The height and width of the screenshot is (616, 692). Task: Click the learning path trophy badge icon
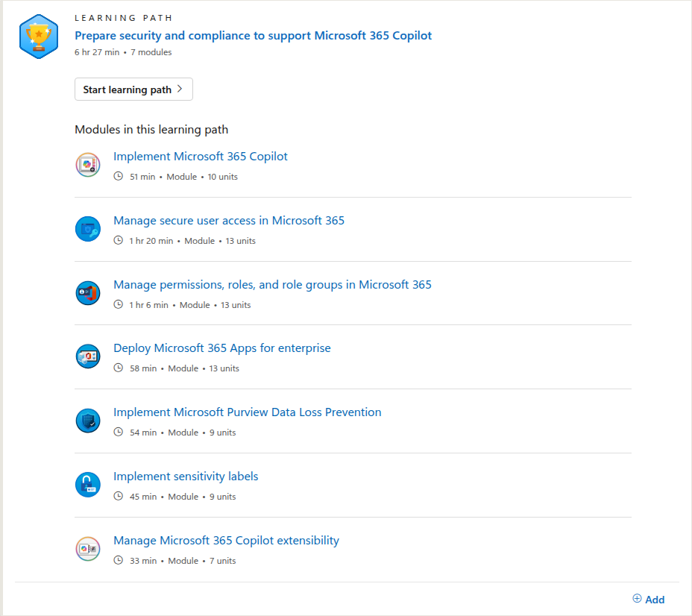(39, 37)
